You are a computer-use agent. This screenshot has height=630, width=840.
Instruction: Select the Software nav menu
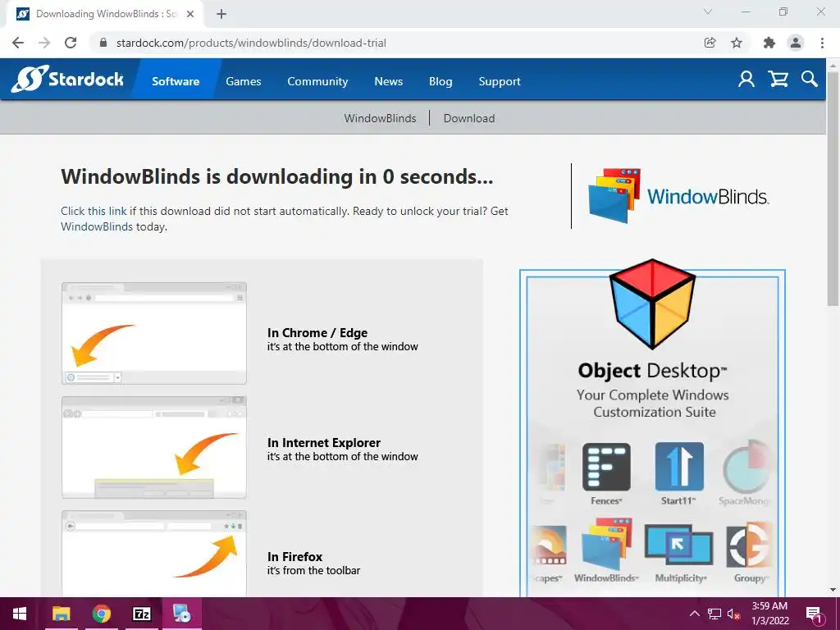point(176,81)
